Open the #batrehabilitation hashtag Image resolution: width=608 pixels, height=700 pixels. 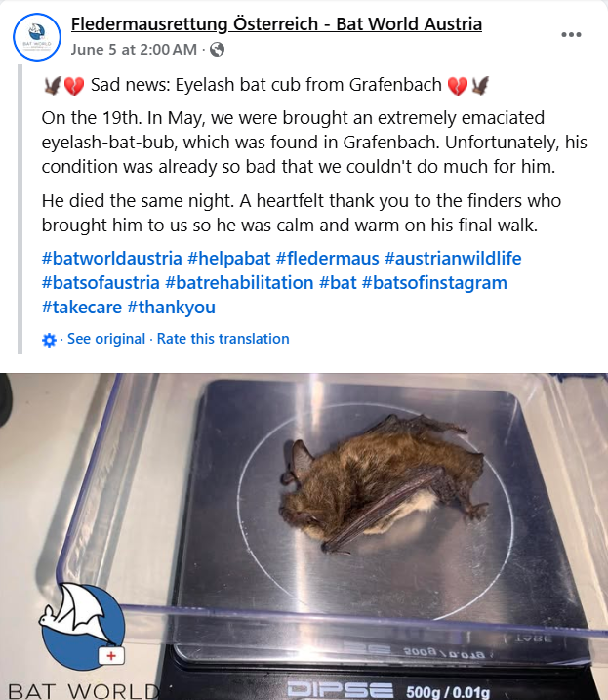(239, 283)
